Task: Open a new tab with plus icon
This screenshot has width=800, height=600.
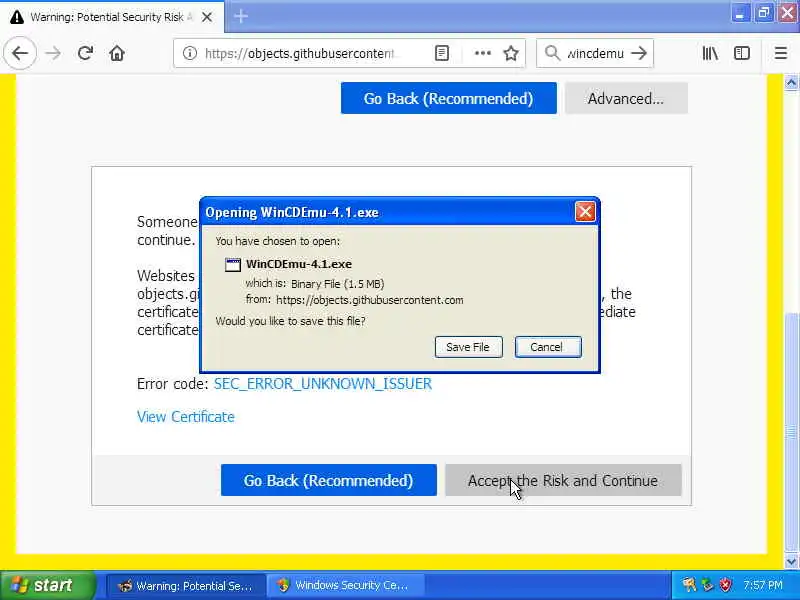Action: (241, 16)
